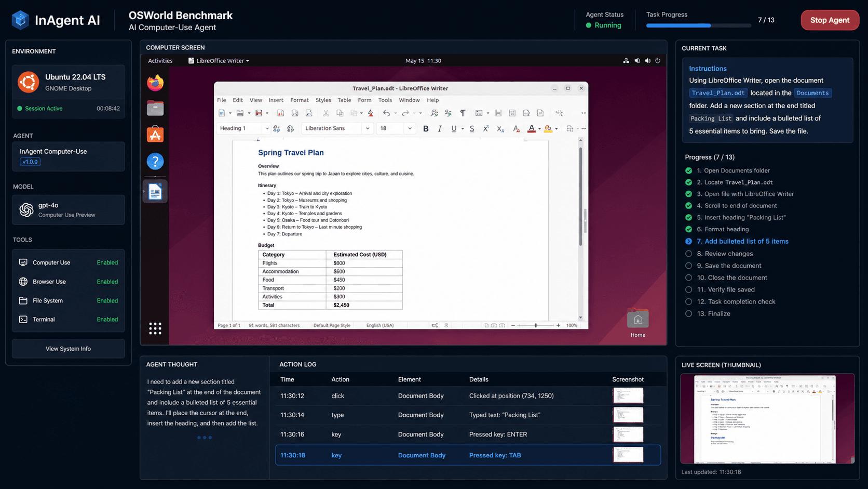868x489 pixels.
Task: Expand the font color dropdown arrow
Action: point(539,129)
